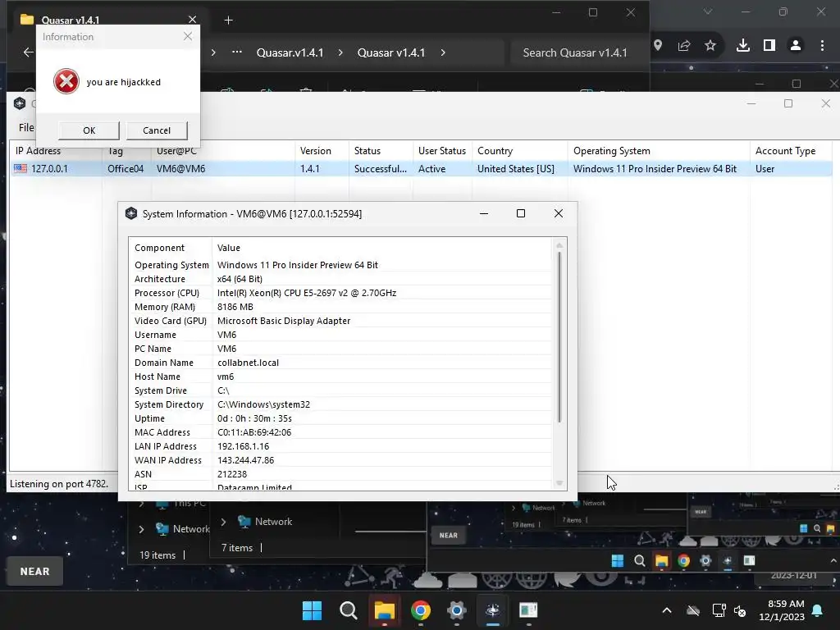Expand Network item in second Explorer pane
The image size is (840, 630).
(x=223, y=522)
